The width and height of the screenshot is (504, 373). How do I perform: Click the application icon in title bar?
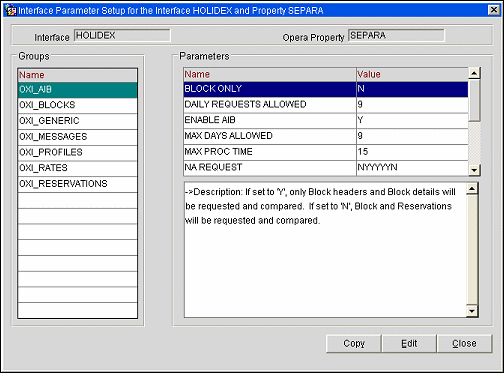coord(11,11)
